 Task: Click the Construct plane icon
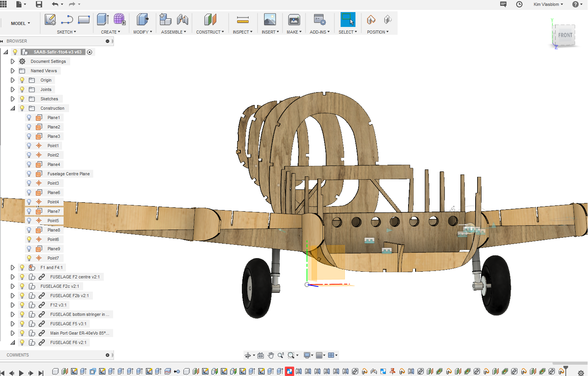click(210, 20)
